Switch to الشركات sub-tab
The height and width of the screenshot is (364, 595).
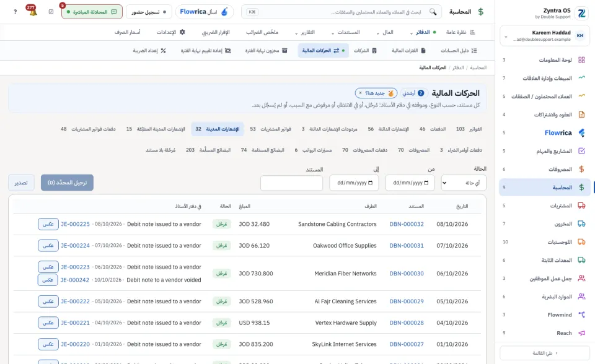pos(365,50)
